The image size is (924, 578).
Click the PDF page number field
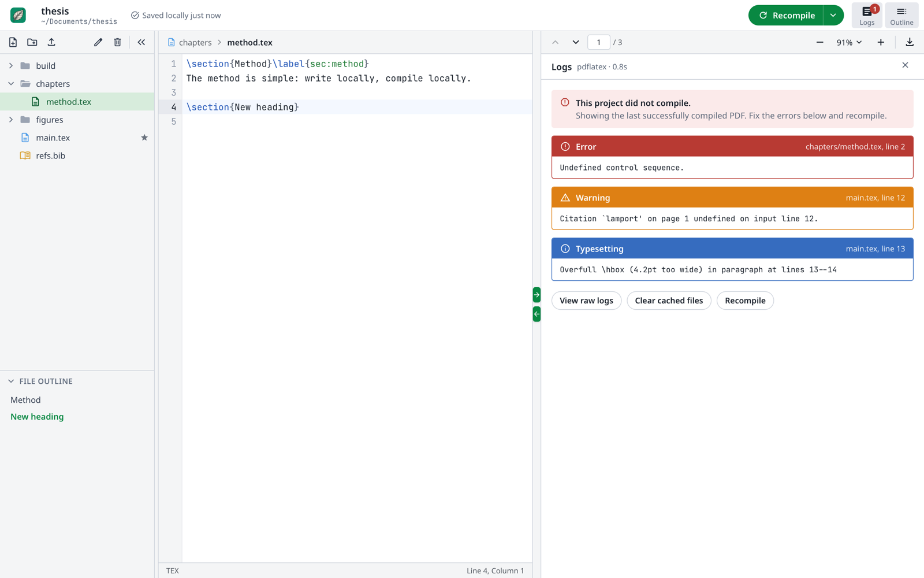pyautogui.click(x=599, y=42)
